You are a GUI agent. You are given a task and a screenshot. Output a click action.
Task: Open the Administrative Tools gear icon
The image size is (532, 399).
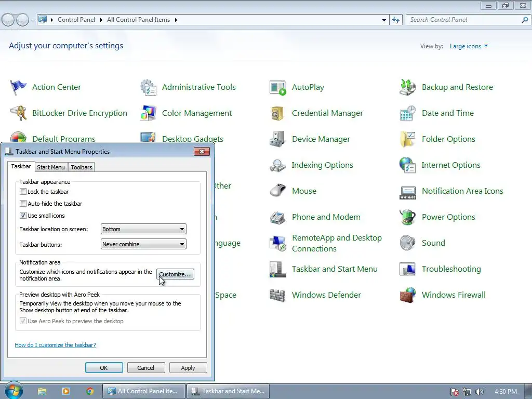pos(148,87)
